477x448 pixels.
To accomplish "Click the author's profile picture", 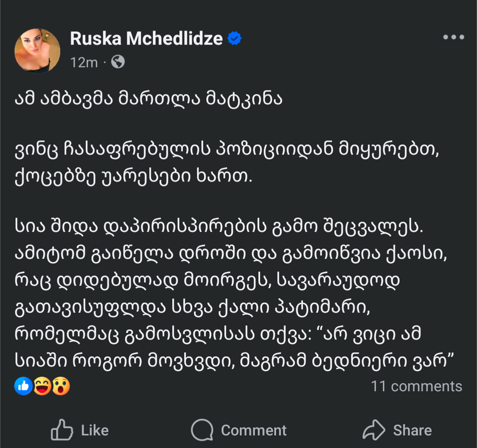I will point(37,50).
